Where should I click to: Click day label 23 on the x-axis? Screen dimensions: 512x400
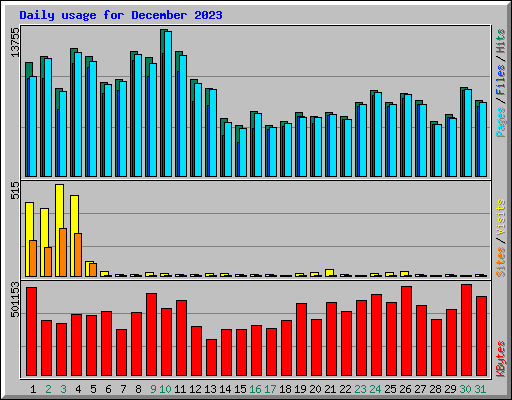point(360,389)
